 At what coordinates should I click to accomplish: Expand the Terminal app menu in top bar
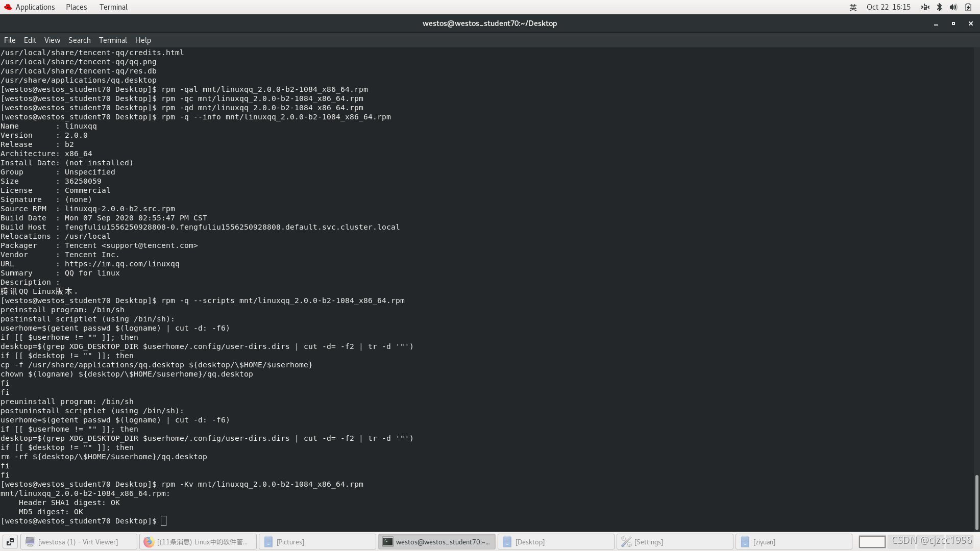pos(113,7)
